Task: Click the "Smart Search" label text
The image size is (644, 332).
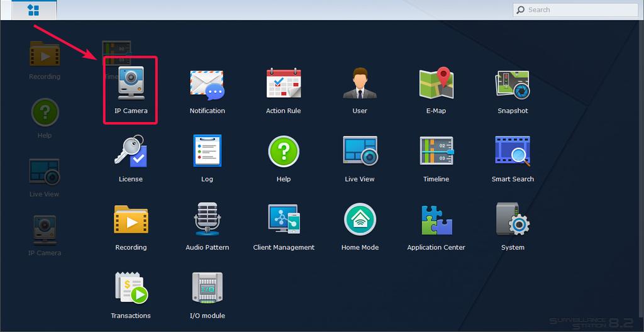Action: [513, 179]
